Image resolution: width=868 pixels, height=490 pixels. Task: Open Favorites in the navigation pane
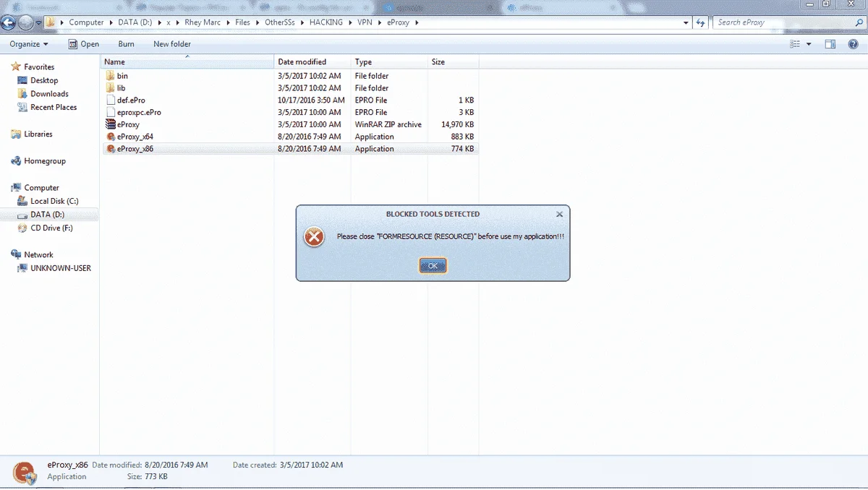tap(39, 67)
